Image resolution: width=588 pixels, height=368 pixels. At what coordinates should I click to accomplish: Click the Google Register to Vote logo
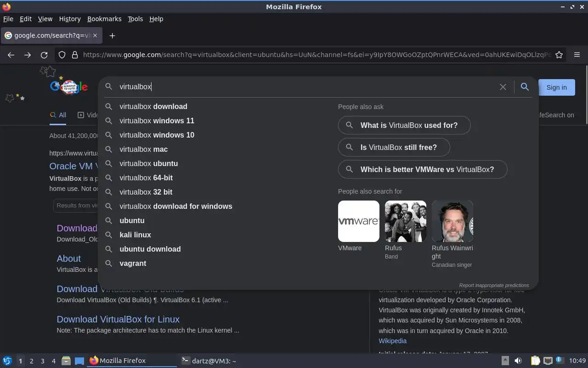click(69, 86)
